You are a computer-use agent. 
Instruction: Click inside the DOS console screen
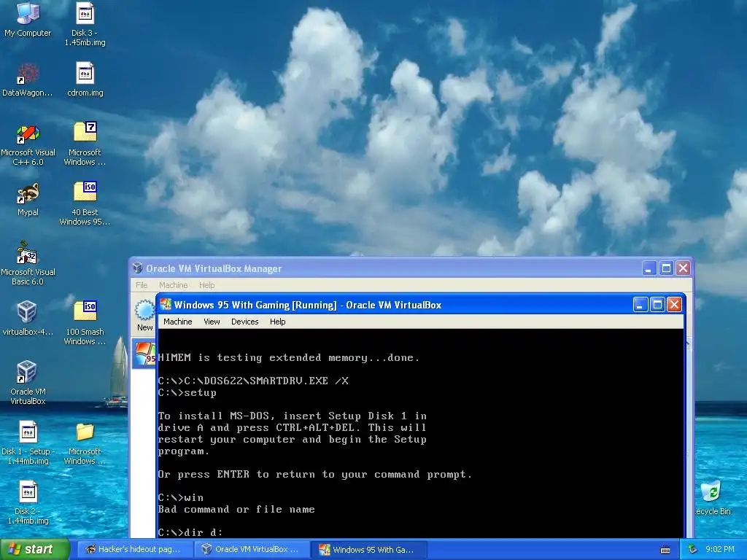click(x=421, y=433)
